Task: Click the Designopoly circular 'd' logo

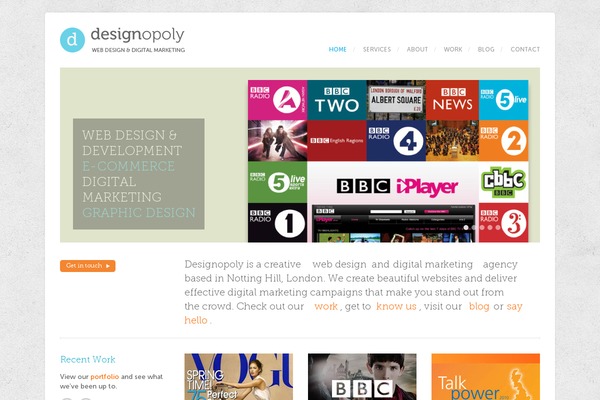Action: [72, 40]
